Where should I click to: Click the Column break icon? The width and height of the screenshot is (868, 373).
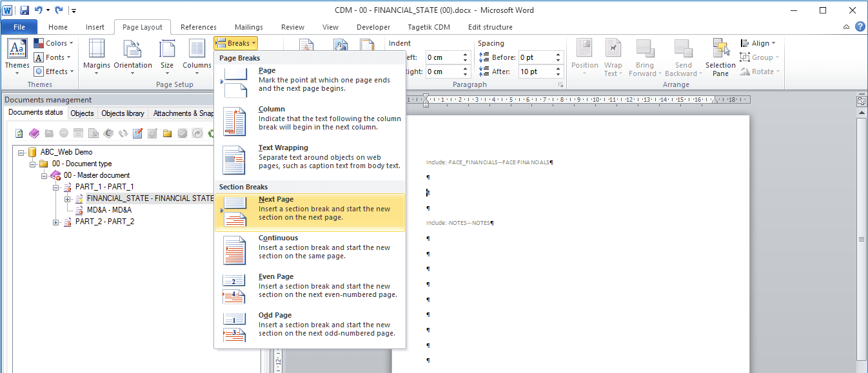pyautogui.click(x=234, y=122)
